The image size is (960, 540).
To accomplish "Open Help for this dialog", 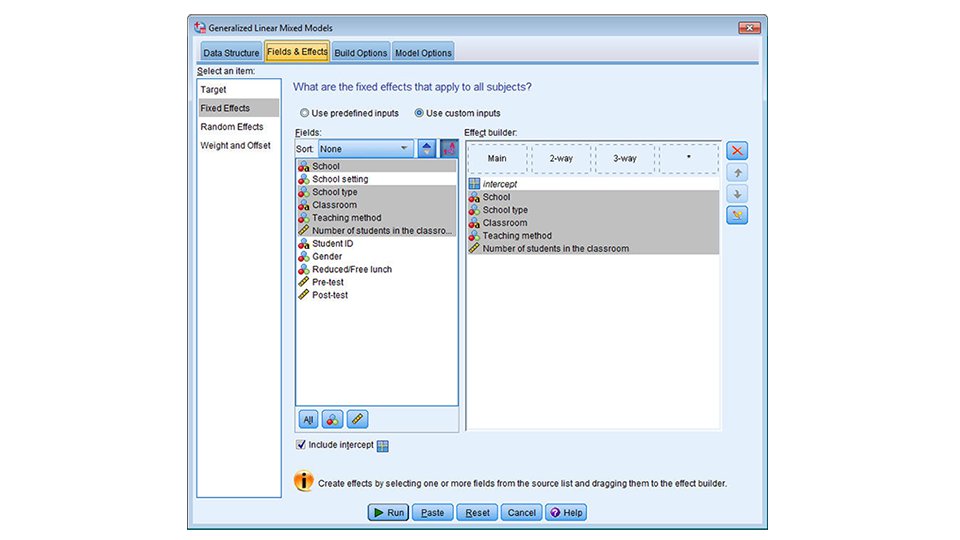I will 566,512.
